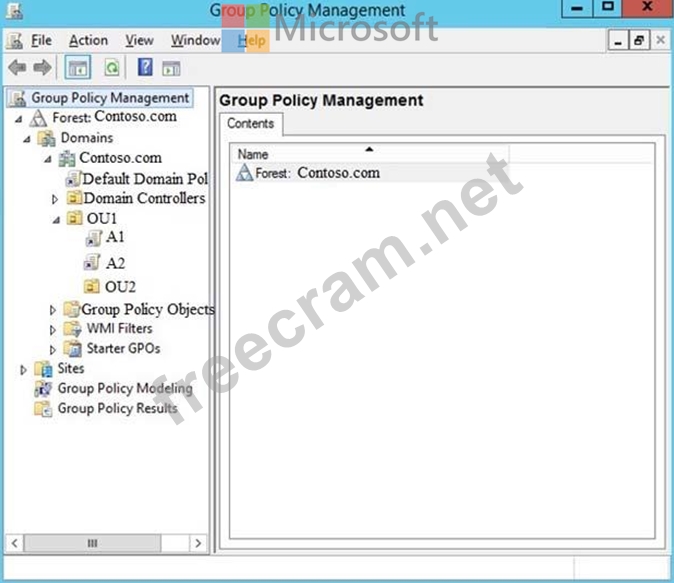Click the Forward arrow toolbar button
Image resolution: width=674 pixels, height=583 pixels.
[x=42, y=68]
